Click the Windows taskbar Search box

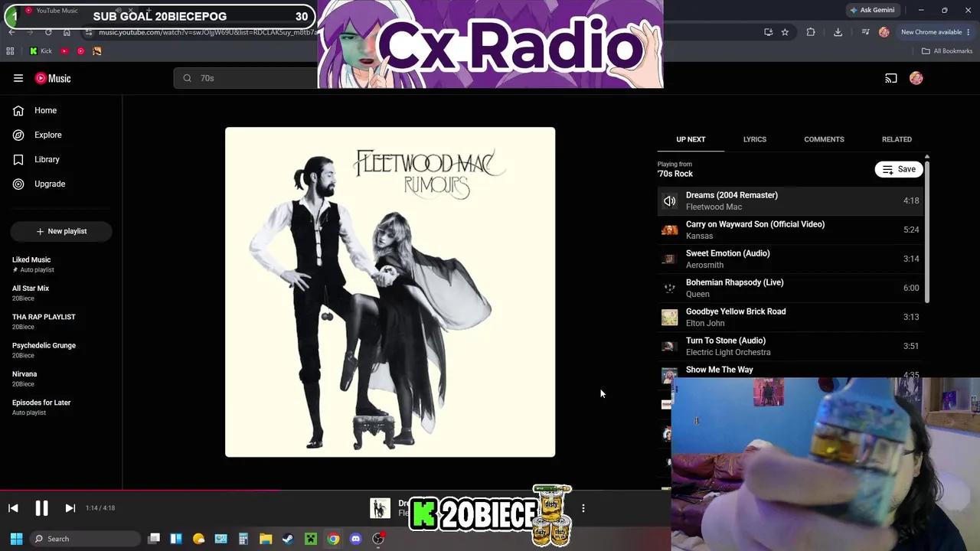(x=86, y=539)
